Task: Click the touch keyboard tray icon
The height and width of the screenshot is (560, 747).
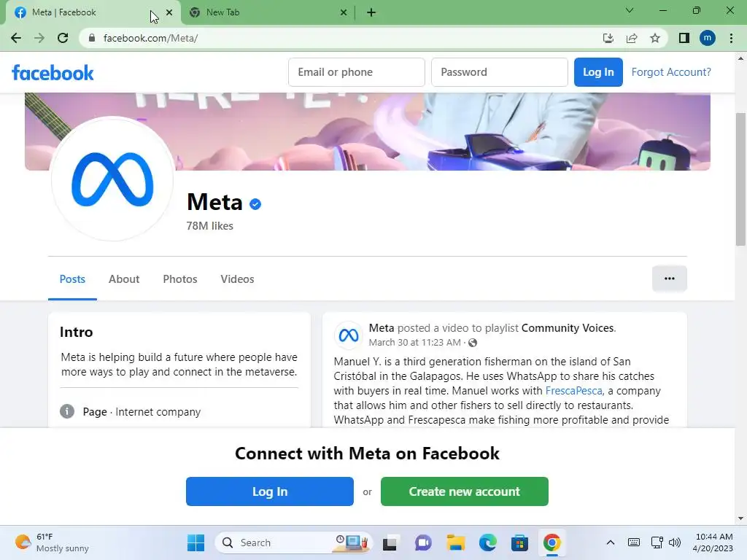Action: (634, 542)
